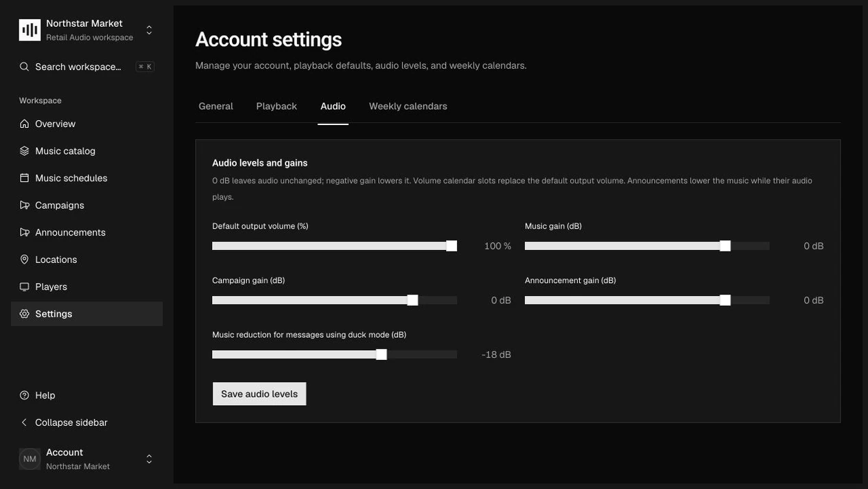Click the Music catalog layers icon

point(25,150)
